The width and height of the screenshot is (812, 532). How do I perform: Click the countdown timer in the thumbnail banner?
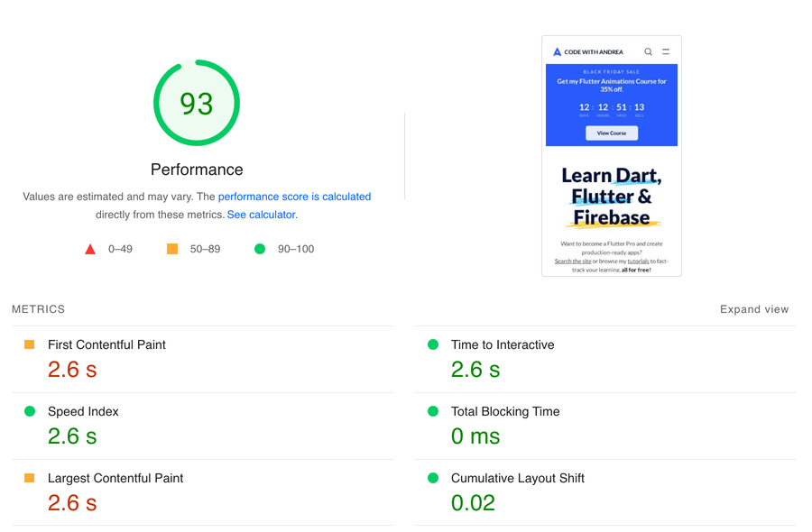click(612, 109)
